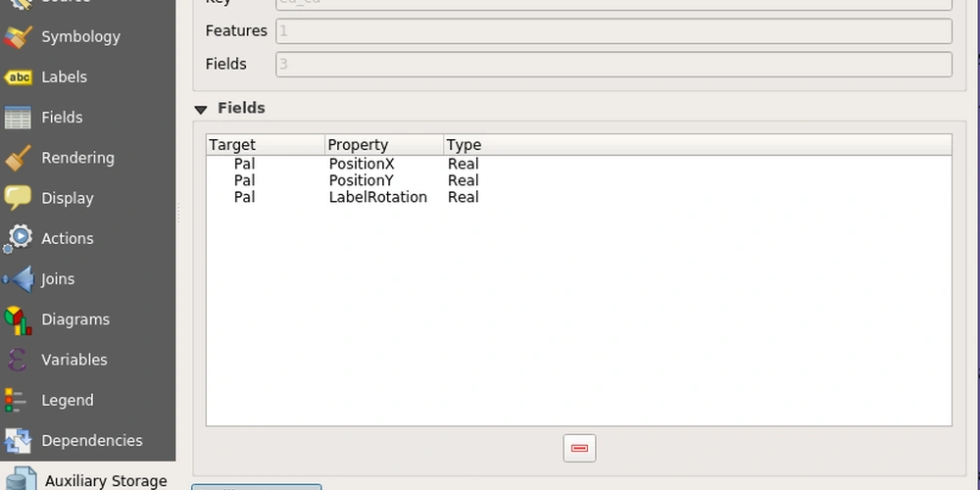Delete selected auxiliary field with red minus button
The height and width of the screenshot is (490, 980).
(579, 448)
